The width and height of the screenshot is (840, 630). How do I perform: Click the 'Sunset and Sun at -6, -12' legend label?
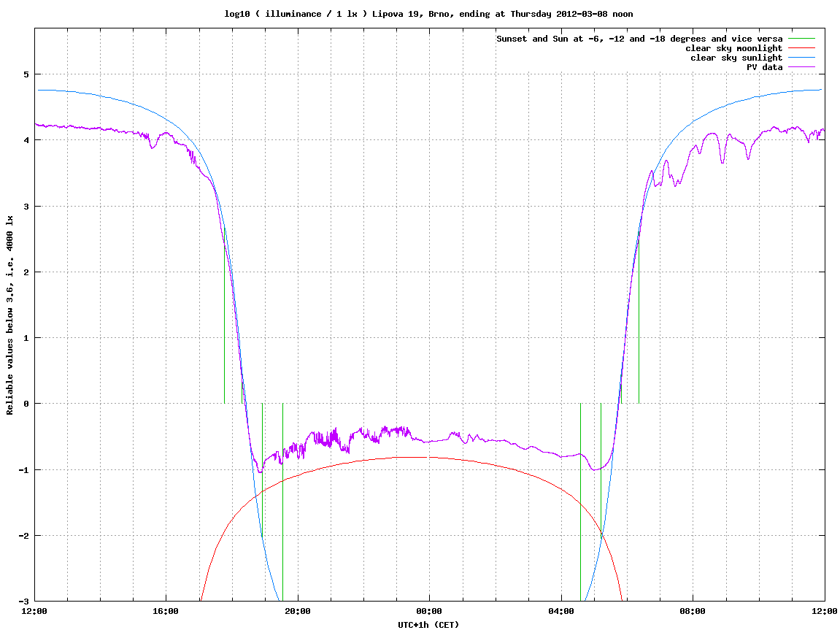coord(639,39)
